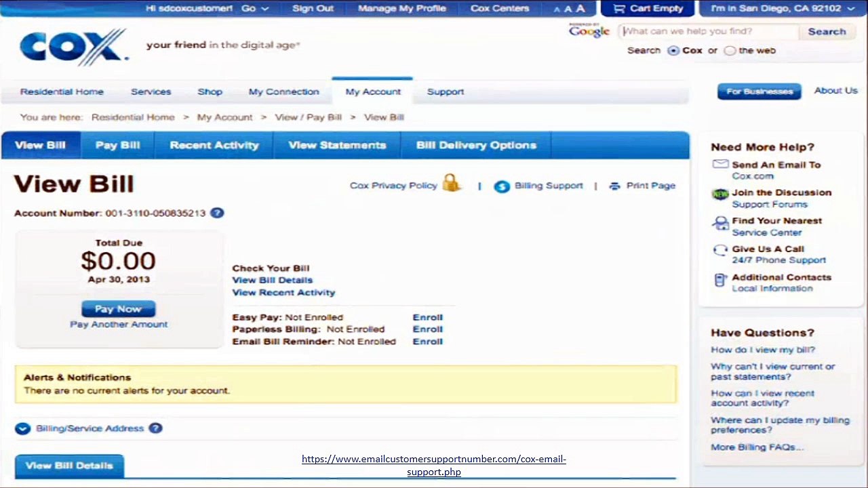Open the How do I view my bill question
868x488 pixels.
pyautogui.click(x=763, y=350)
